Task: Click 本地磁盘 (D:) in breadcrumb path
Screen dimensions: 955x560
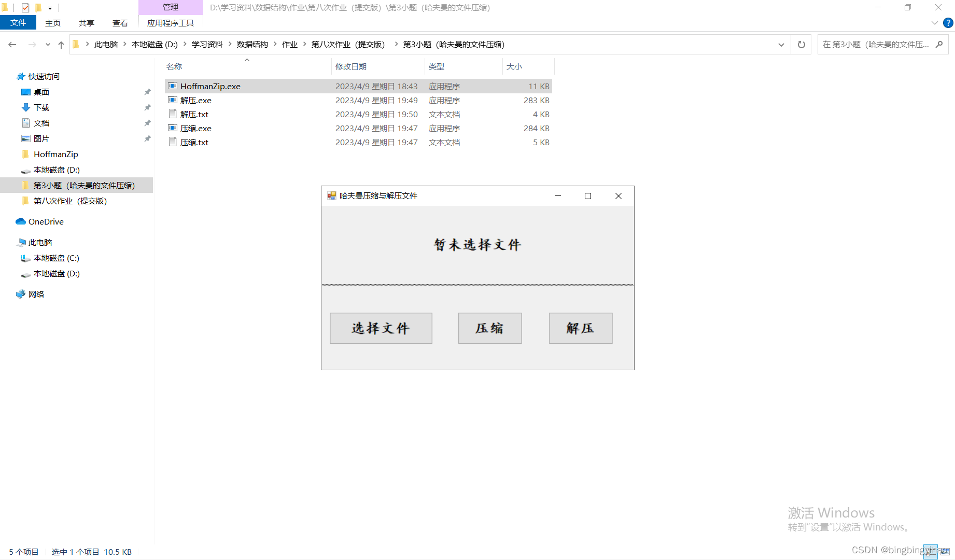Action: coord(155,45)
